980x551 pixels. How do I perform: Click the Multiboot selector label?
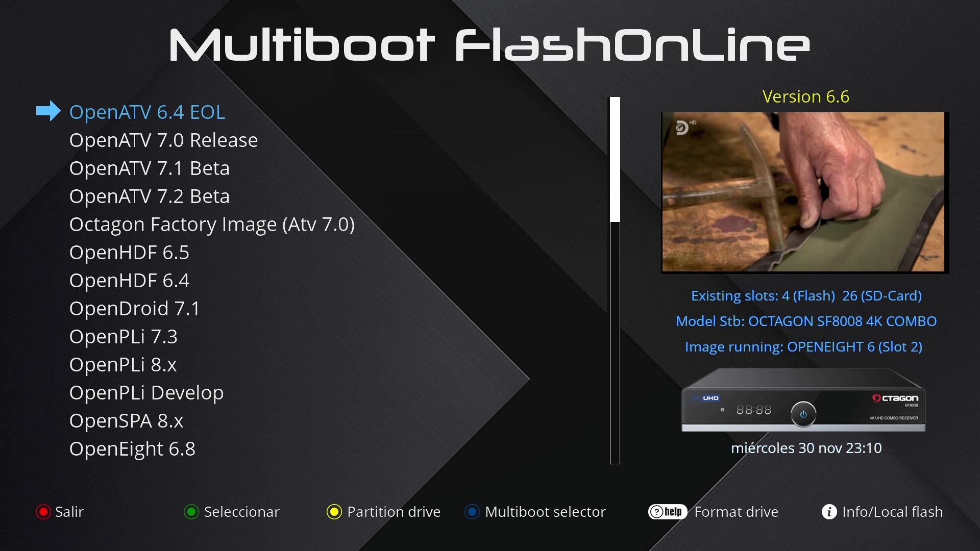545,512
